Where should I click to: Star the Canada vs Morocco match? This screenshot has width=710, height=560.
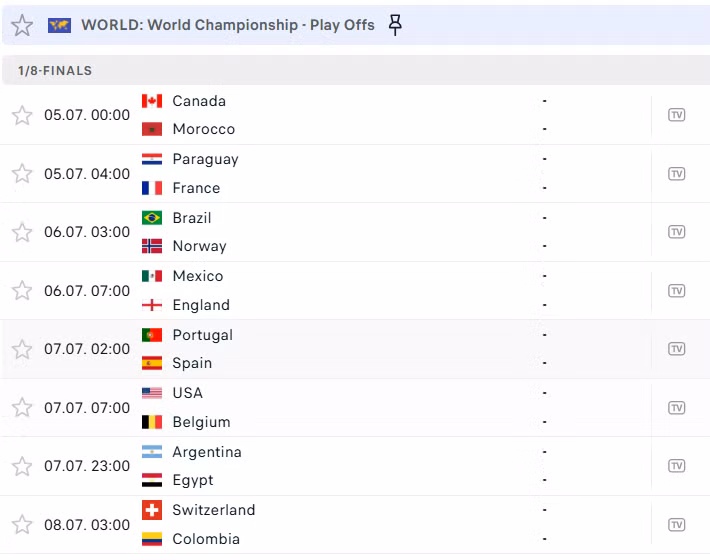22,115
